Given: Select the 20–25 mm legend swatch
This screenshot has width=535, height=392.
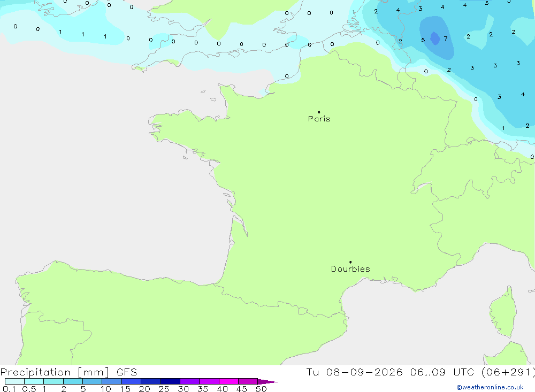Looking at the screenshot, I should tap(151, 381).
